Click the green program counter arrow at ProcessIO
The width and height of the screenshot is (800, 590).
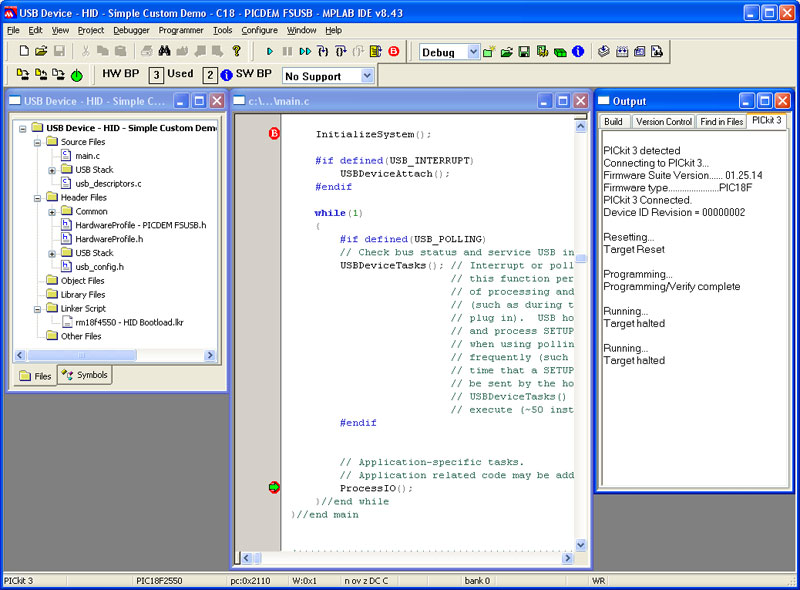pyautogui.click(x=274, y=487)
